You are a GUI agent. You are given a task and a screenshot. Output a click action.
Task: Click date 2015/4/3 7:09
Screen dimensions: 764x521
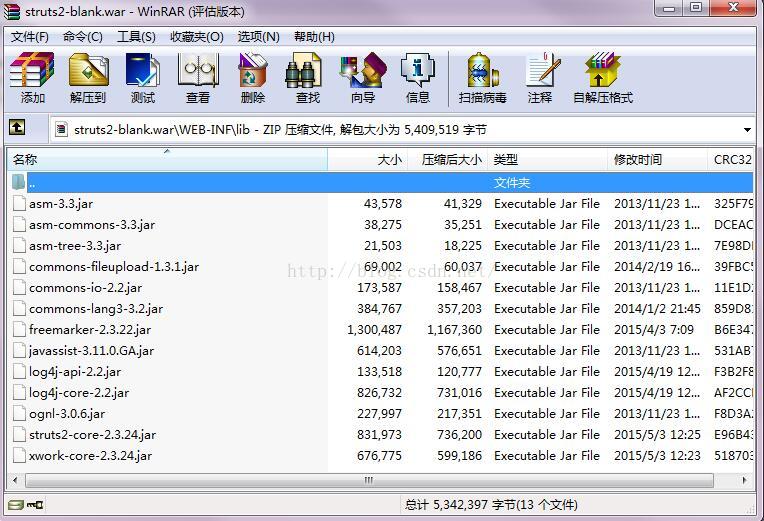point(654,329)
